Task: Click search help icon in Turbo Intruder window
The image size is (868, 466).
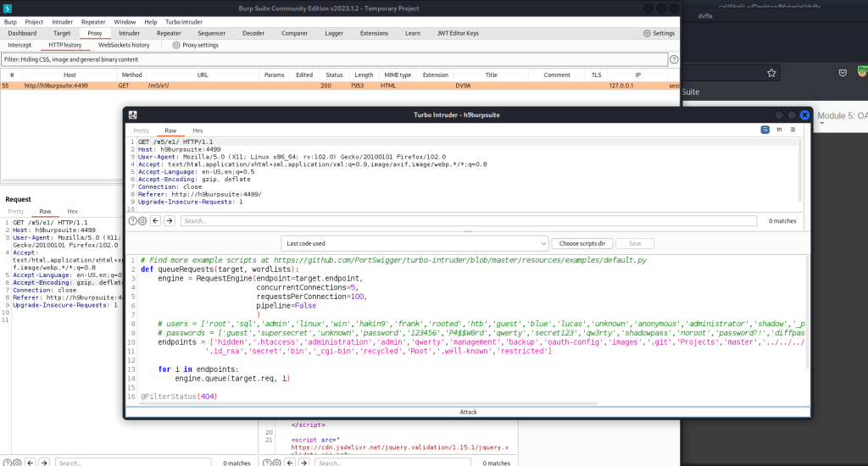Action: coord(133,221)
